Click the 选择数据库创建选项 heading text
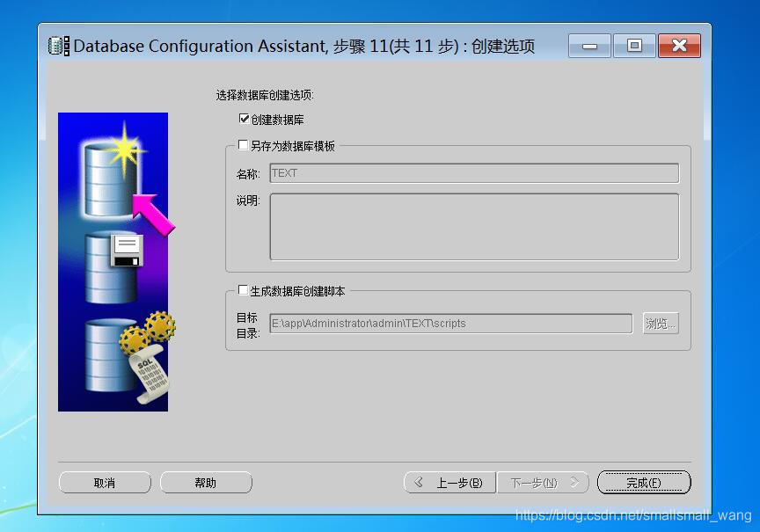The height and width of the screenshot is (532, 760). (x=265, y=95)
